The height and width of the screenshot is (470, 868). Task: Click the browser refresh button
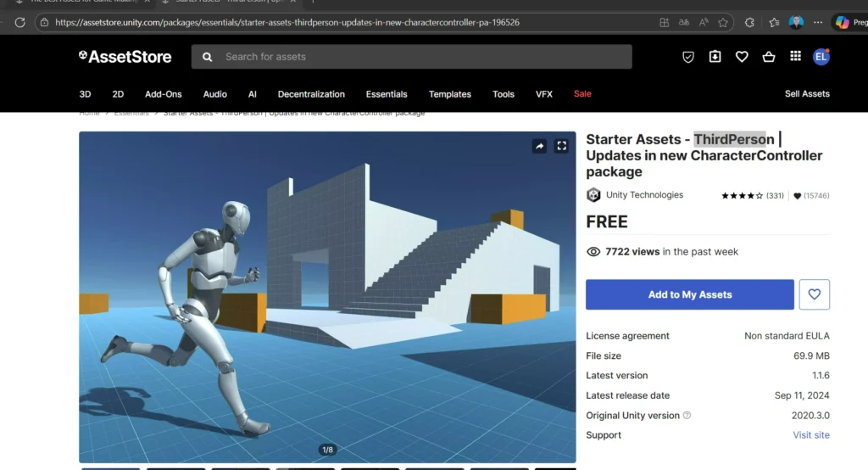tap(19, 23)
